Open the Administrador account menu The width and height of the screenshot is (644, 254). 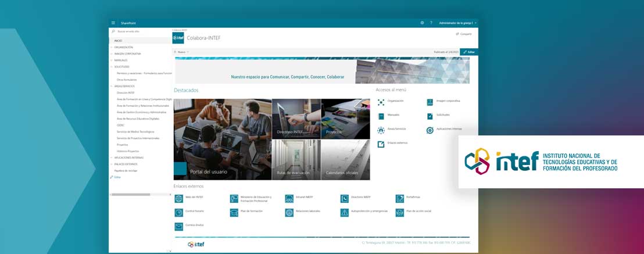tap(458, 23)
